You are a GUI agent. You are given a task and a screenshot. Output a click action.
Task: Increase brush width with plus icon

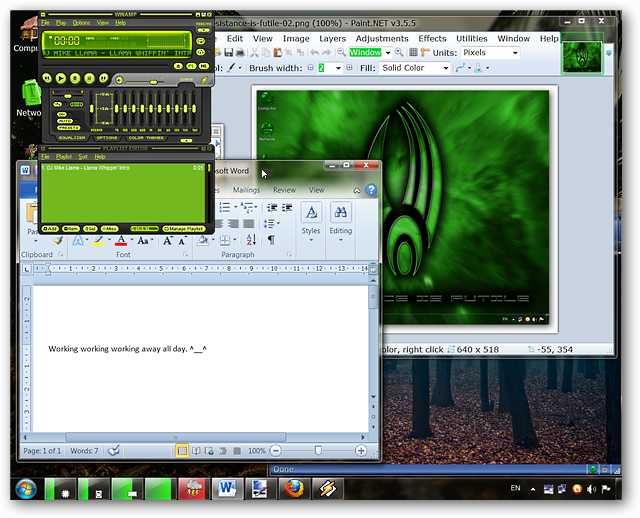coord(349,68)
